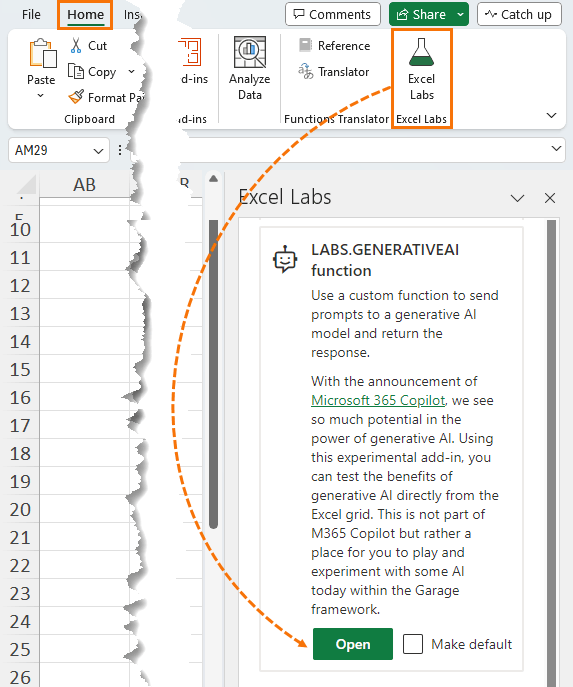Viewport: 573px width, 687px height.
Task: Click the worksheet vertical scrollbar thumb
Action: pos(213,375)
